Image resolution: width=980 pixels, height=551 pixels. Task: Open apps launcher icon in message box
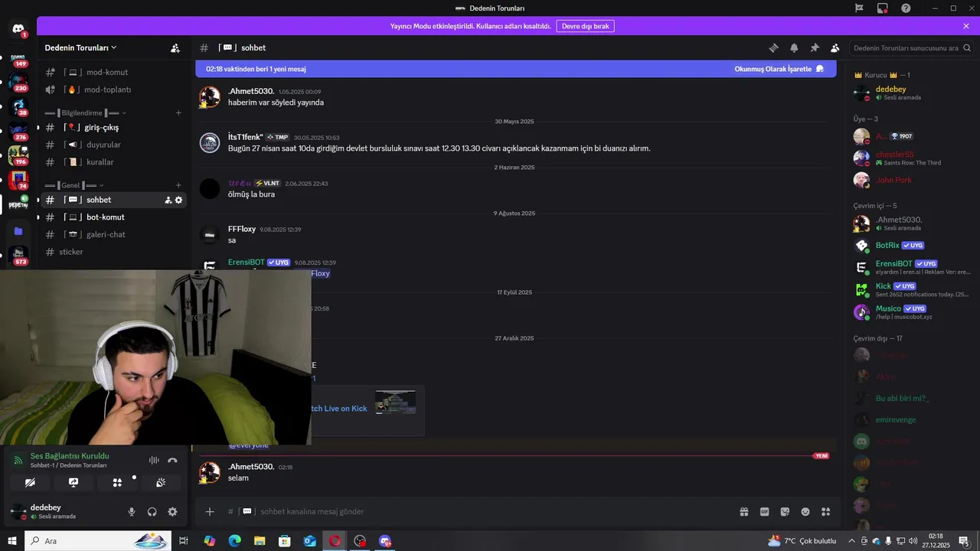click(825, 511)
